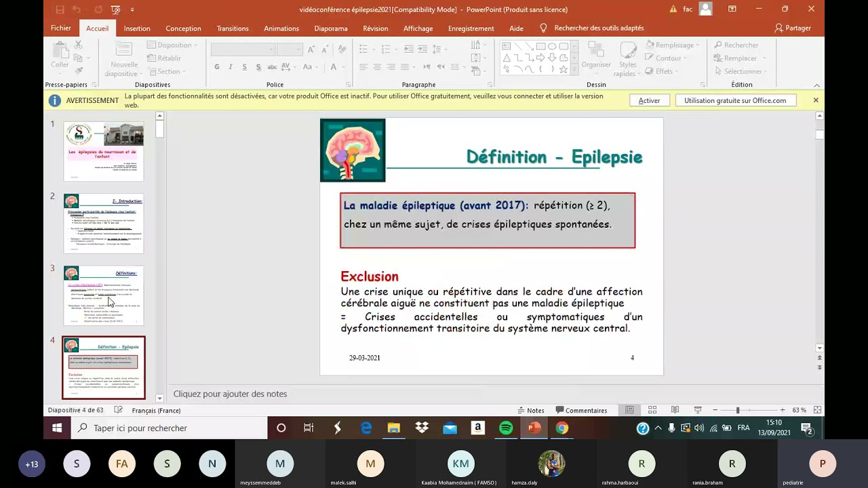The width and height of the screenshot is (868, 488).
Task: Click the zoom in plus icon
Action: point(783,410)
